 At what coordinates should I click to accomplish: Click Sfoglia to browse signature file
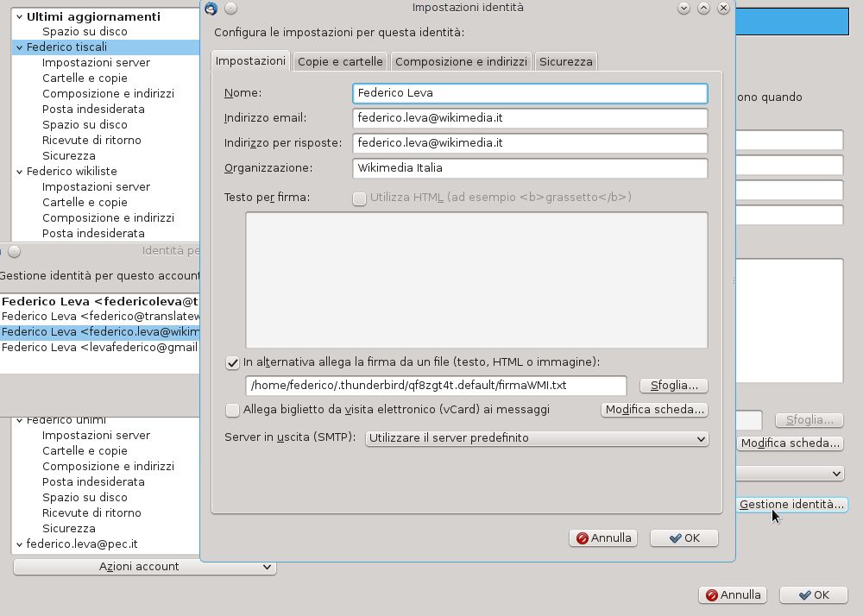673,386
